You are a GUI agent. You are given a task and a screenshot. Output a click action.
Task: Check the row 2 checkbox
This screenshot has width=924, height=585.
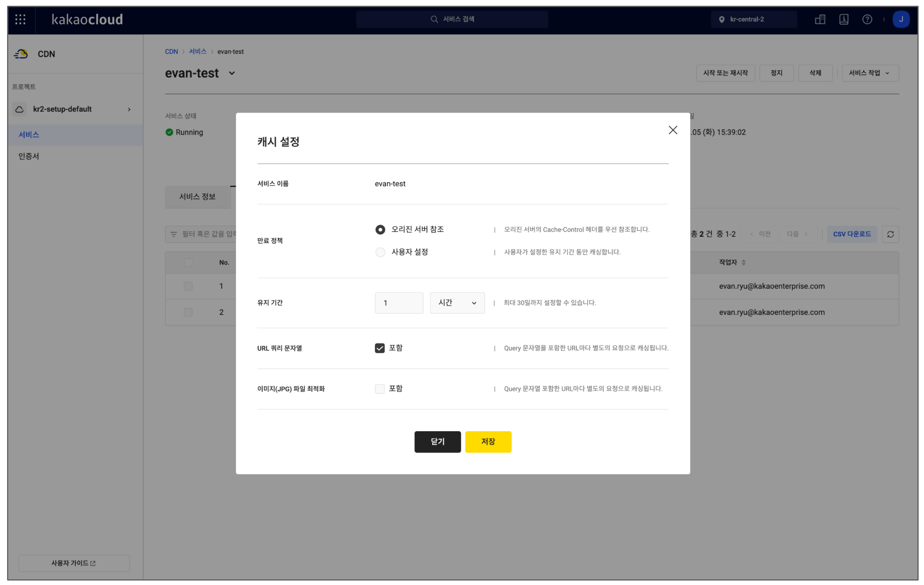pyautogui.click(x=188, y=312)
